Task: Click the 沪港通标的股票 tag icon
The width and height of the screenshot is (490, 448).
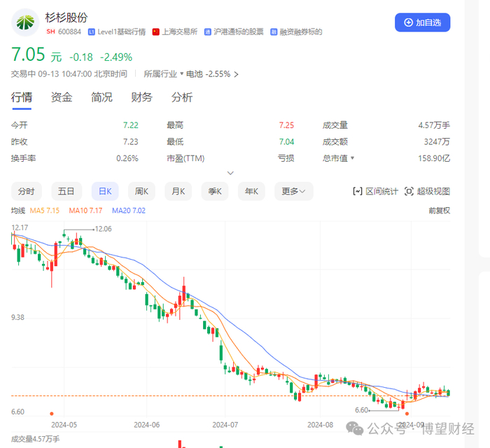Action: tap(207, 32)
